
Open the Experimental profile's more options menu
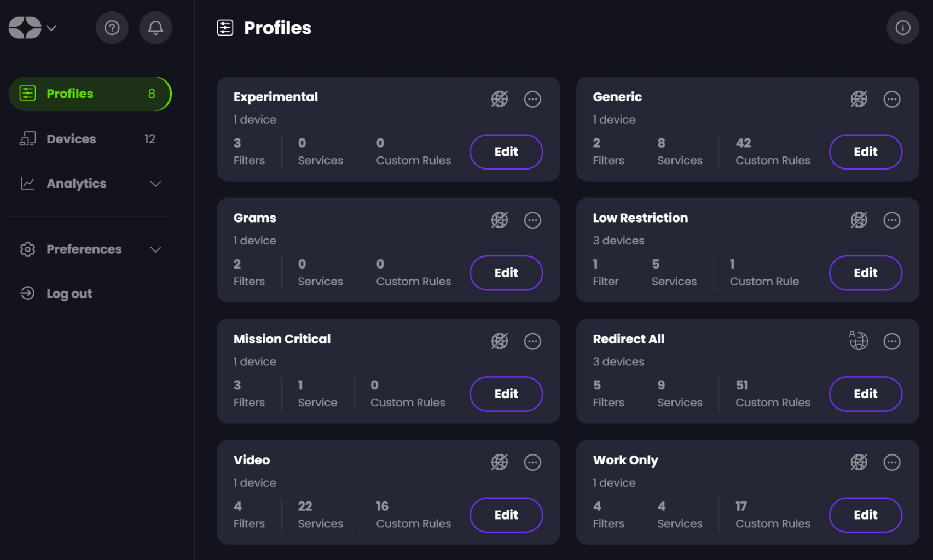(x=532, y=100)
